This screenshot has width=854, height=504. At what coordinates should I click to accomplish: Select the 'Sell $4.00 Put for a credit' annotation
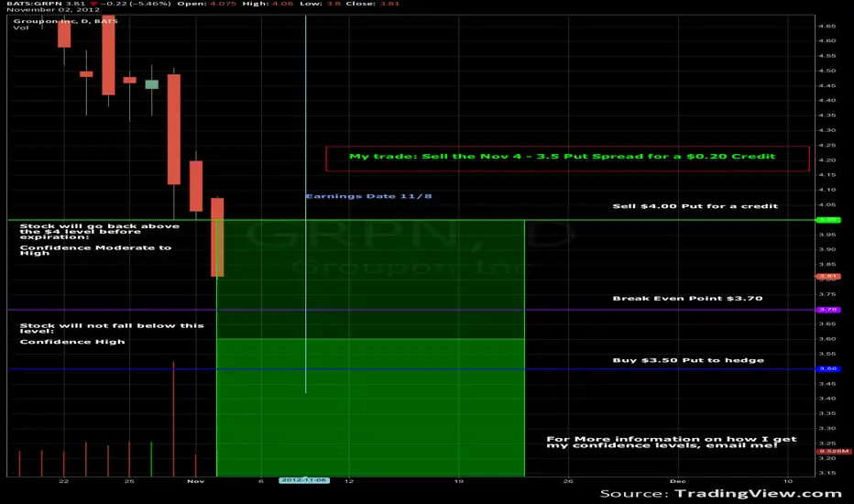tap(695, 206)
